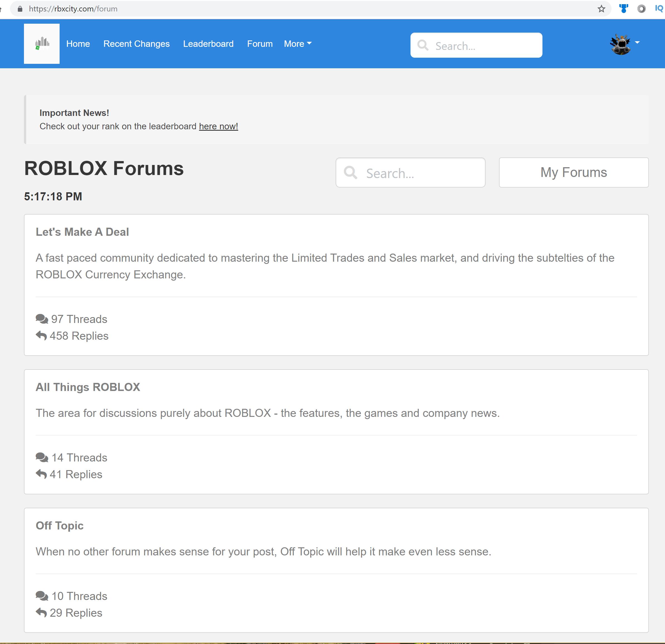Select the Forum nav item
This screenshot has height=644, width=665.
point(260,44)
